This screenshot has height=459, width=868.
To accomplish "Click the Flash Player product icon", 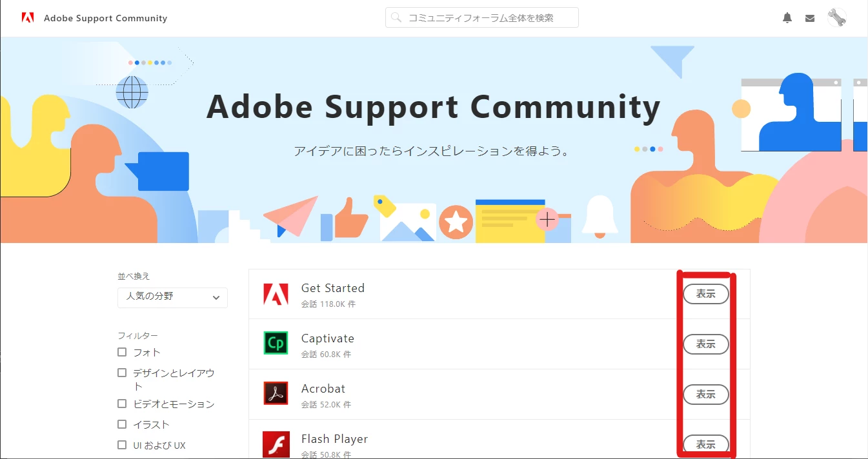I will (276, 444).
